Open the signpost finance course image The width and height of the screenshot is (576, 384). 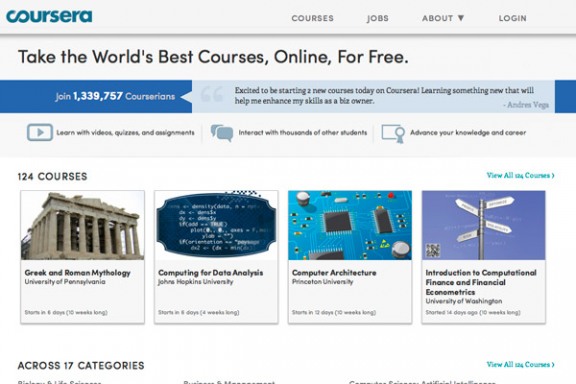pyautogui.click(x=483, y=225)
